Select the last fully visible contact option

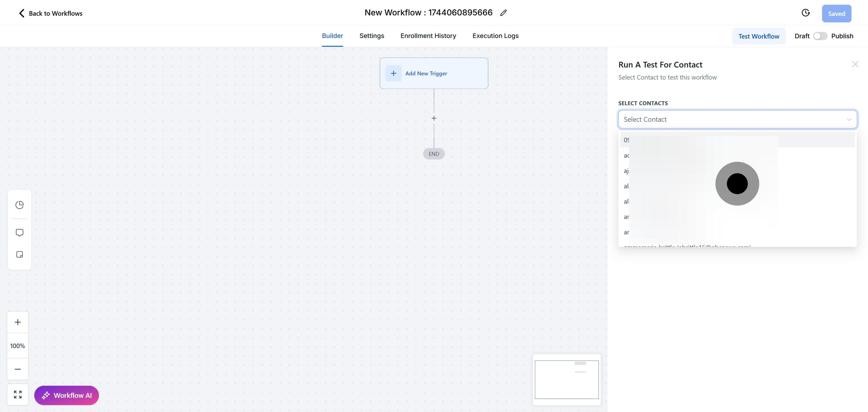tap(626, 232)
